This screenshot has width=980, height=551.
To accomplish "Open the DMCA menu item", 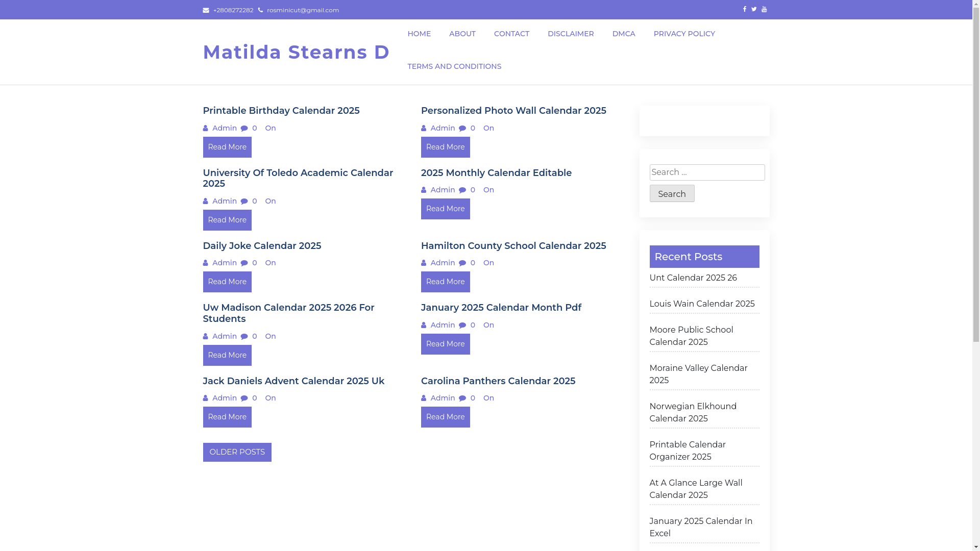I will (624, 34).
